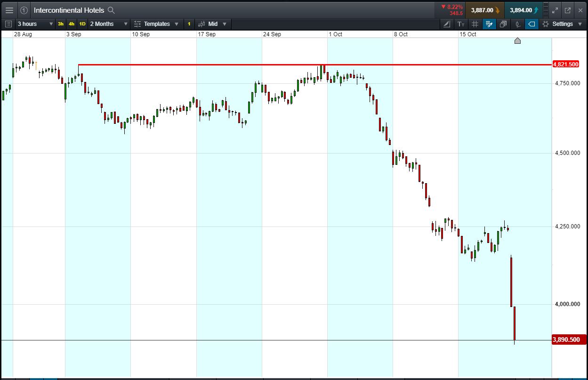The height and width of the screenshot is (380, 588).
Task: Select the 4h quick interval
Action: (x=72, y=24)
